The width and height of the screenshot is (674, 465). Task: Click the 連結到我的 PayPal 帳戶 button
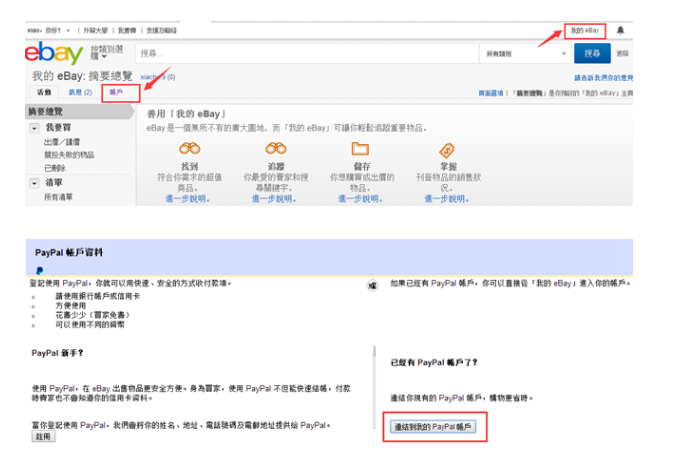[433, 427]
